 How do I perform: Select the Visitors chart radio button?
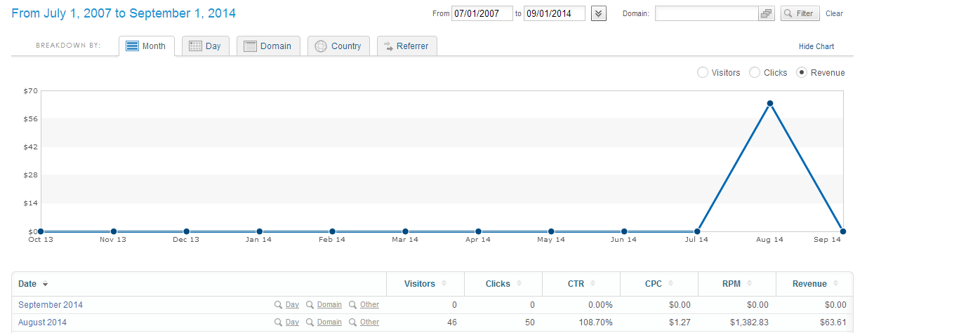click(703, 72)
